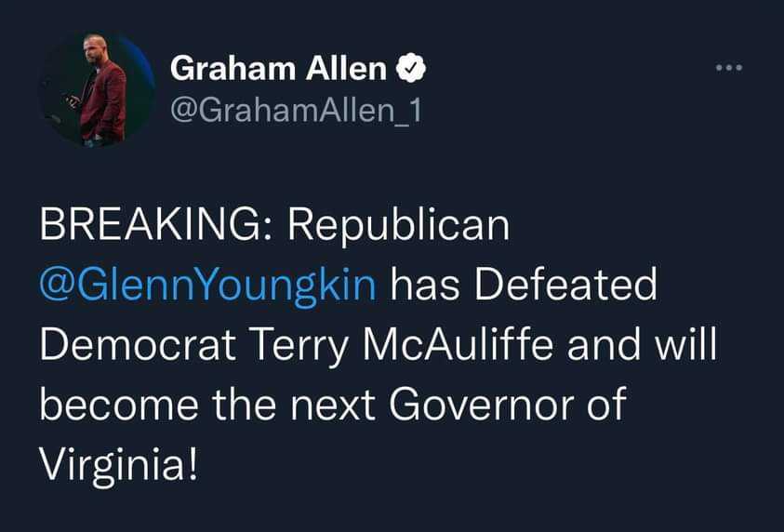This screenshot has height=532, width=784.
Task: Click the word Virginia! at tweet end
Action: click(118, 466)
